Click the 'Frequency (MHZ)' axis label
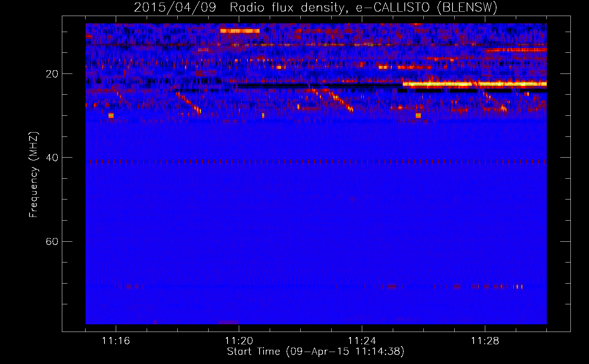Screen dimensions: 589x364 (x=33, y=175)
